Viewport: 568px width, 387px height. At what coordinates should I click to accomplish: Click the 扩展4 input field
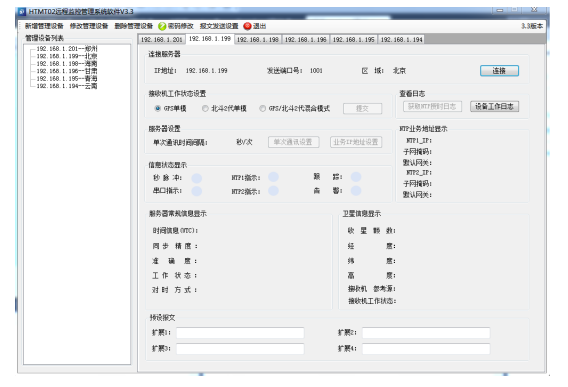click(426, 349)
